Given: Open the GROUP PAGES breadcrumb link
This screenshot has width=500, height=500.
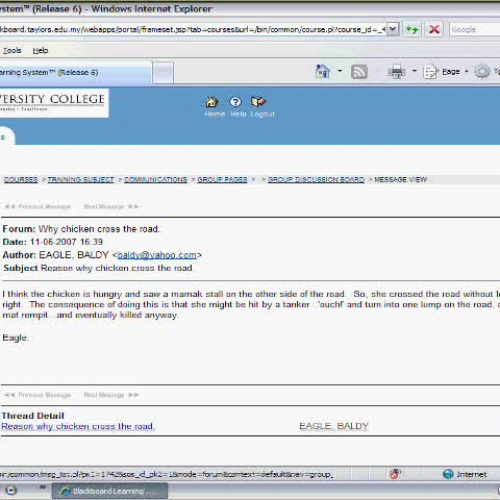Looking at the screenshot, I should [x=222, y=179].
